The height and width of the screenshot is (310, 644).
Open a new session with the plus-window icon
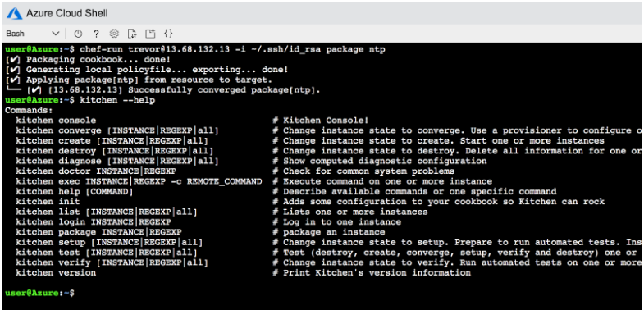point(150,34)
